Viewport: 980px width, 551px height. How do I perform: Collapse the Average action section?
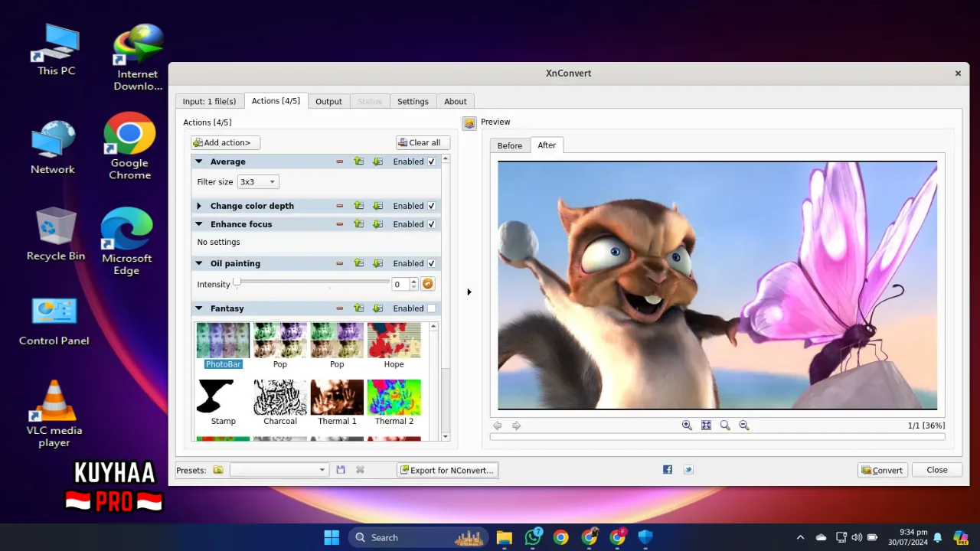pos(199,161)
